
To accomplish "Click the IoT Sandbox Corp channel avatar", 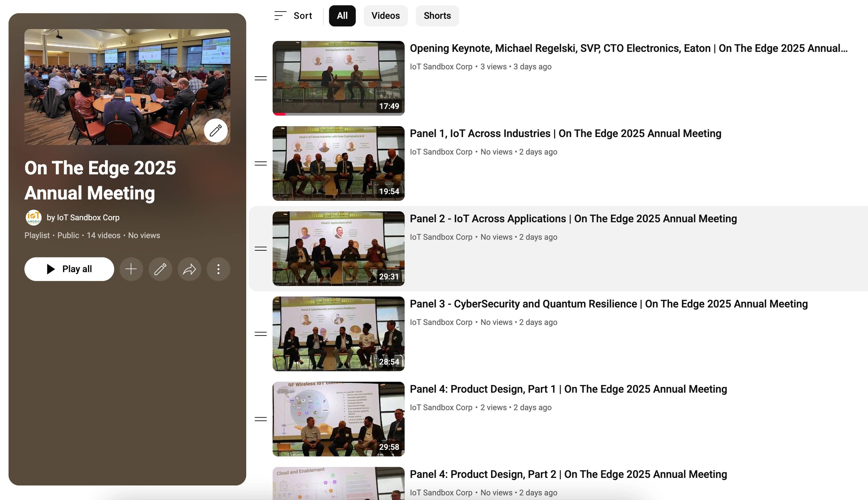I will coord(34,217).
